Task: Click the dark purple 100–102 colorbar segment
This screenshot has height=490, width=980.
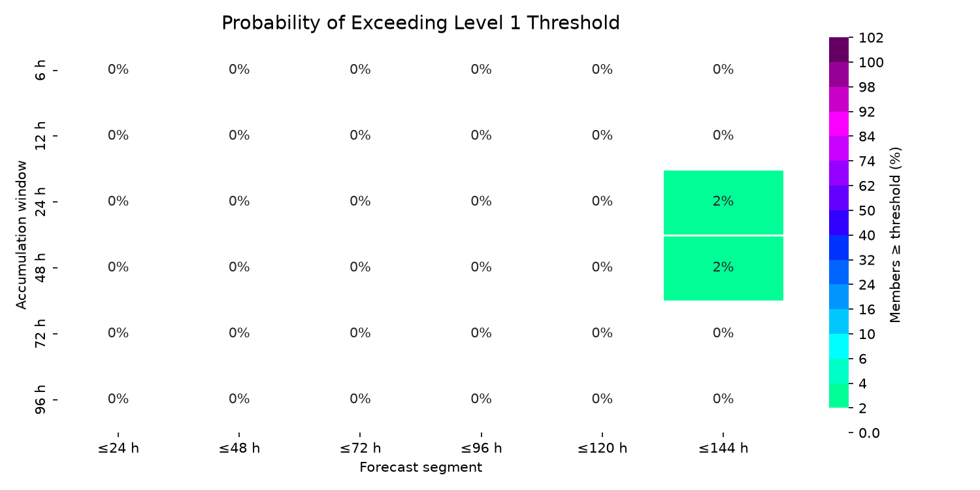Action: coord(839,50)
